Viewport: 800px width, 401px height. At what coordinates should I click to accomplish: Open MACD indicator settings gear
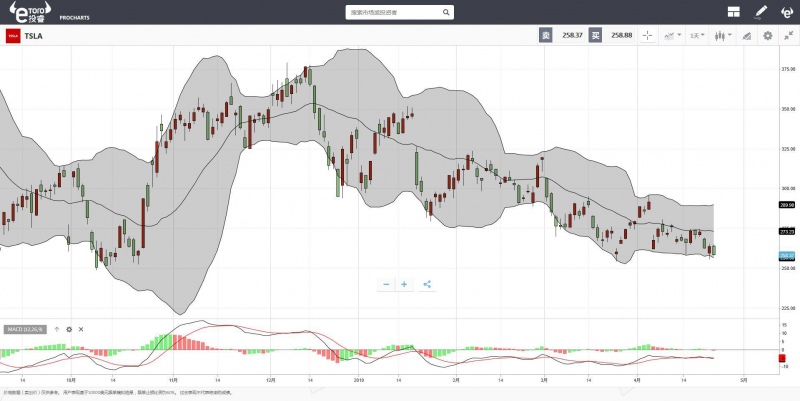(69, 328)
